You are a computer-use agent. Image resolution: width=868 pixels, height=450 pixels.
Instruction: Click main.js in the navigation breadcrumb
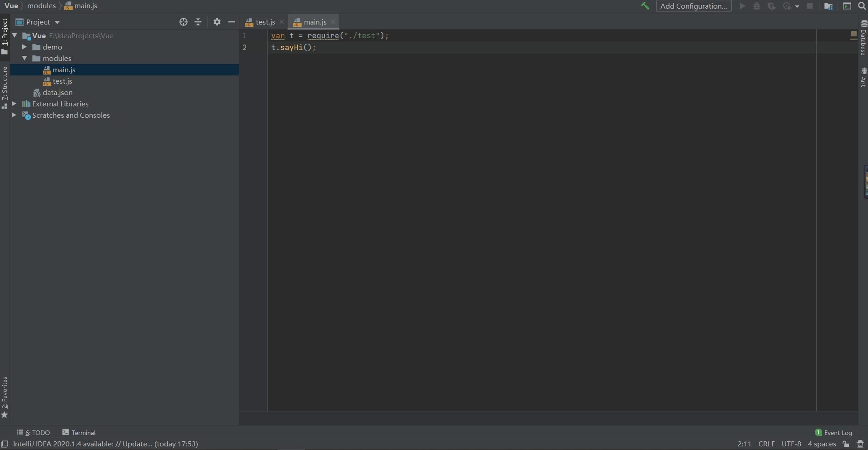(x=81, y=6)
